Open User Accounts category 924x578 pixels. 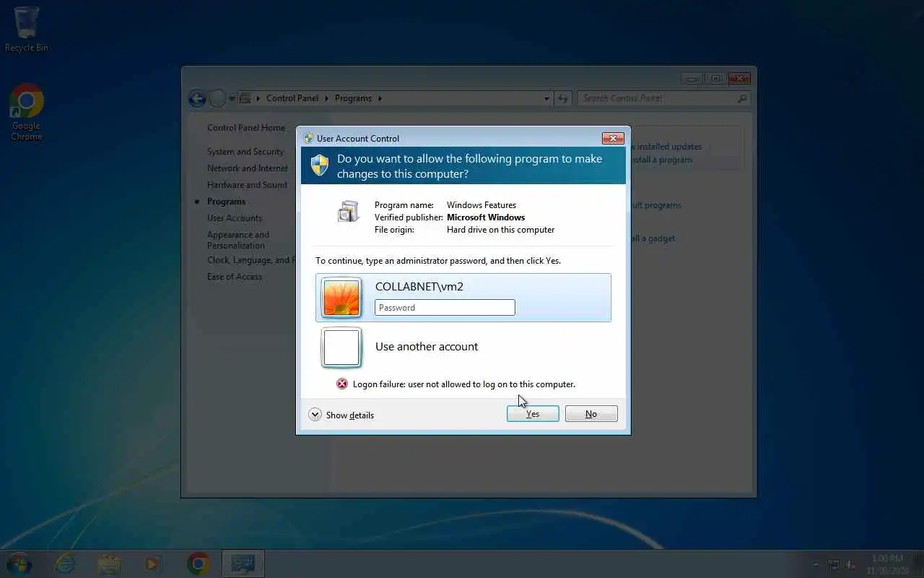(235, 218)
